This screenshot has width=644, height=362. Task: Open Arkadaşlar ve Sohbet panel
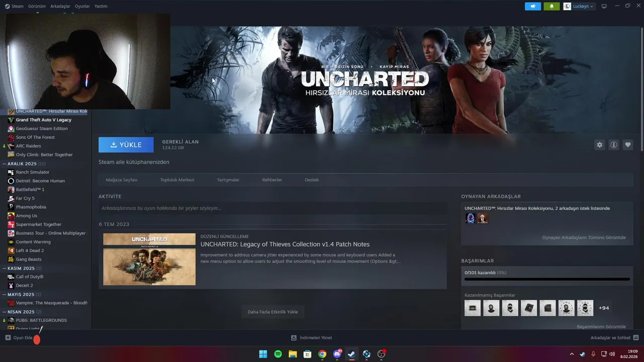click(614, 338)
